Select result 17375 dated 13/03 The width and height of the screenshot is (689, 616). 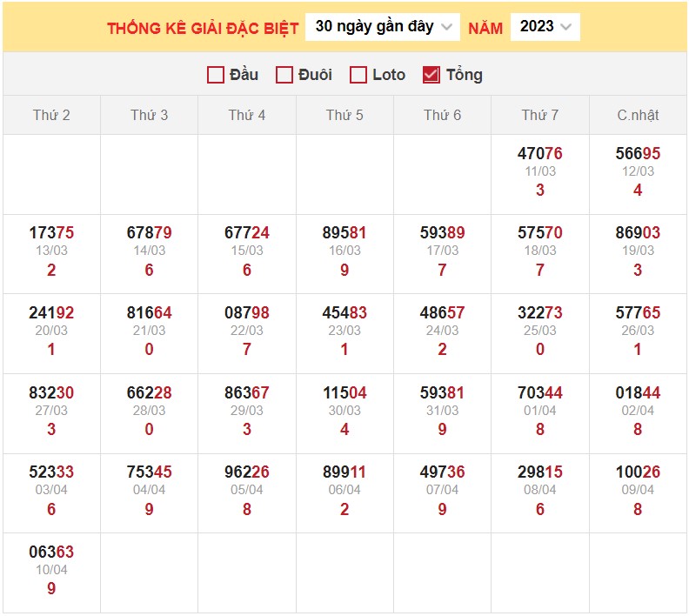(x=51, y=233)
